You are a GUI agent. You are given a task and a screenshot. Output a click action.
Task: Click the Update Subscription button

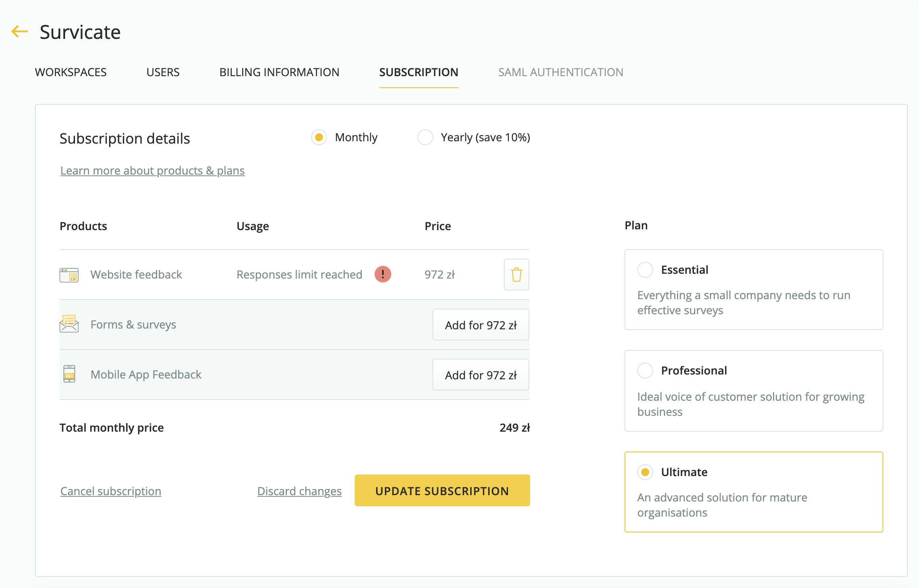[442, 490]
